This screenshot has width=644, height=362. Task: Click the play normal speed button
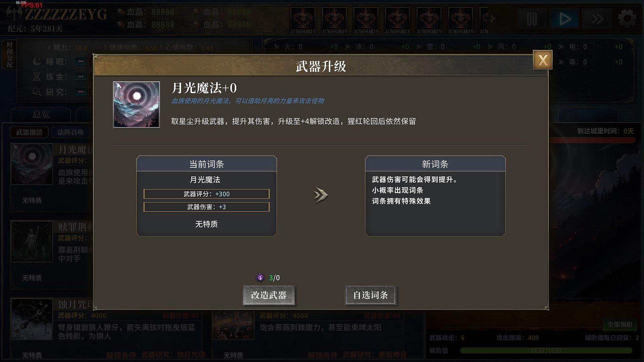[x=565, y=19]
